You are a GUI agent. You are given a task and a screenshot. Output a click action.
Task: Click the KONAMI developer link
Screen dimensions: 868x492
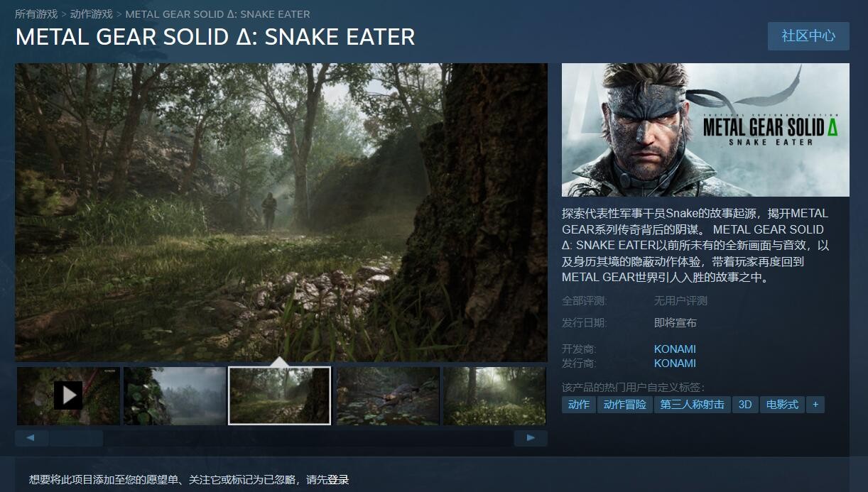[675, 349]
